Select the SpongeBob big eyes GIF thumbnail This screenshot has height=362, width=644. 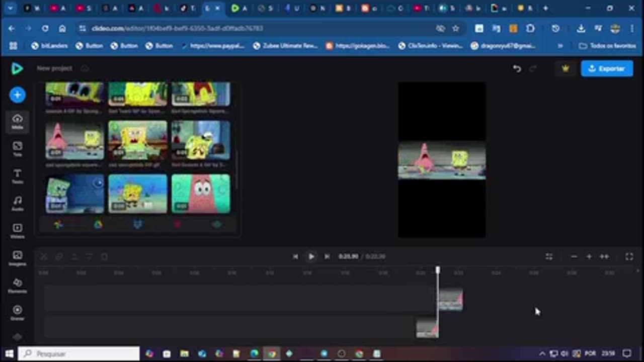[x=74, y=94]
